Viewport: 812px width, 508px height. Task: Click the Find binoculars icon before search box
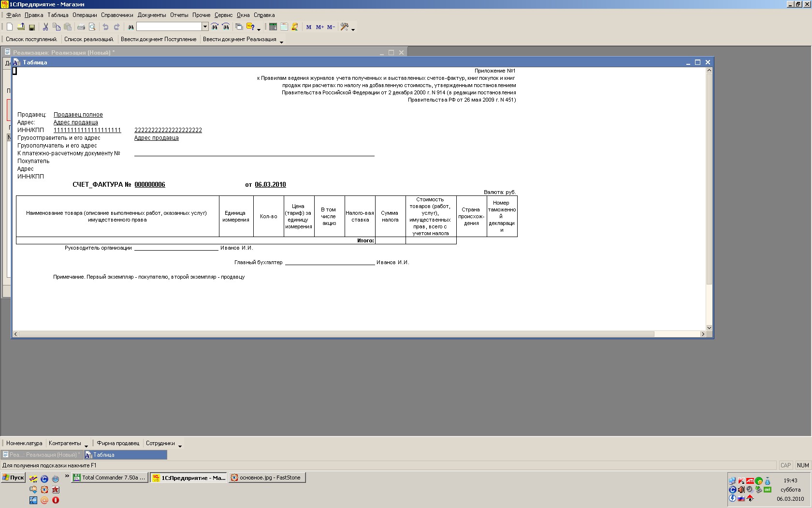[x=130, y=27]
